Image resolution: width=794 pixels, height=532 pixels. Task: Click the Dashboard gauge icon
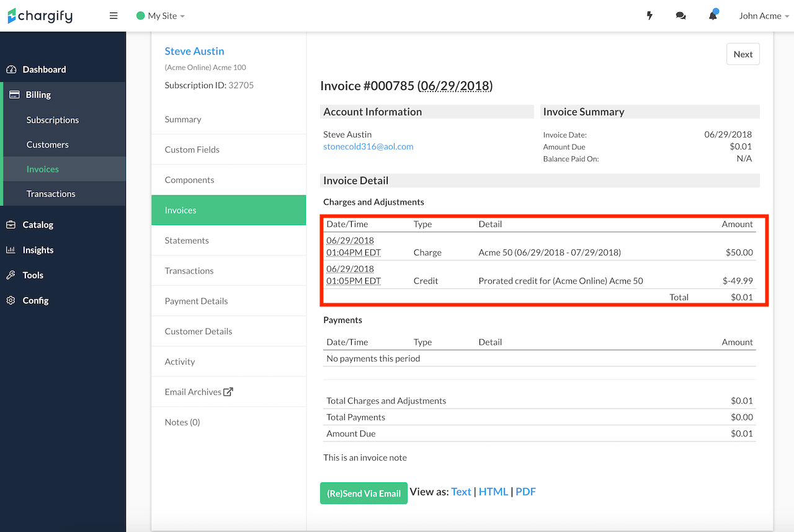tap(11, 69)
